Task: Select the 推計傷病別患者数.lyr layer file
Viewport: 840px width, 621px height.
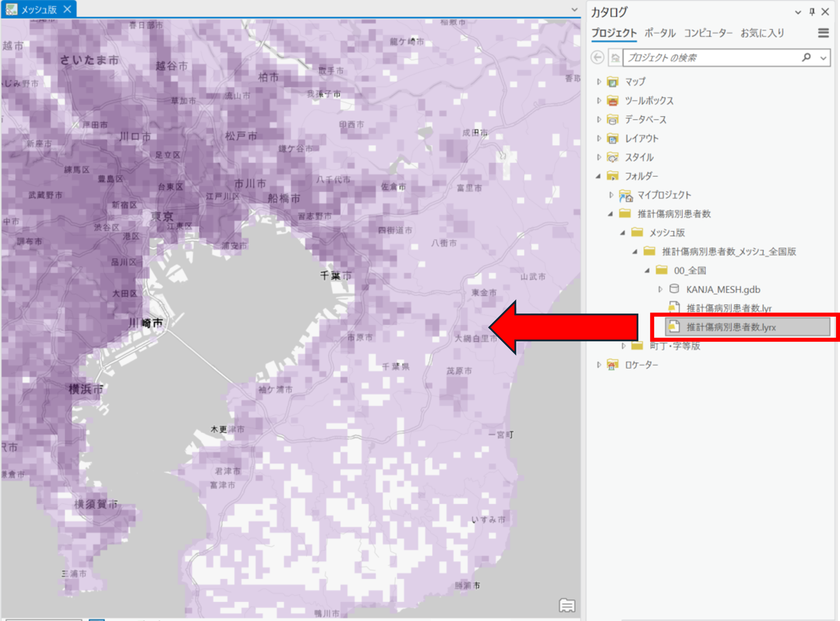Action: (729, 308)
